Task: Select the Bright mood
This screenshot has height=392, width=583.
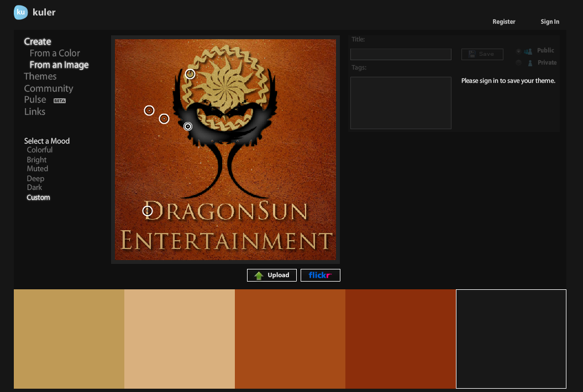Action: pos(36,160)
